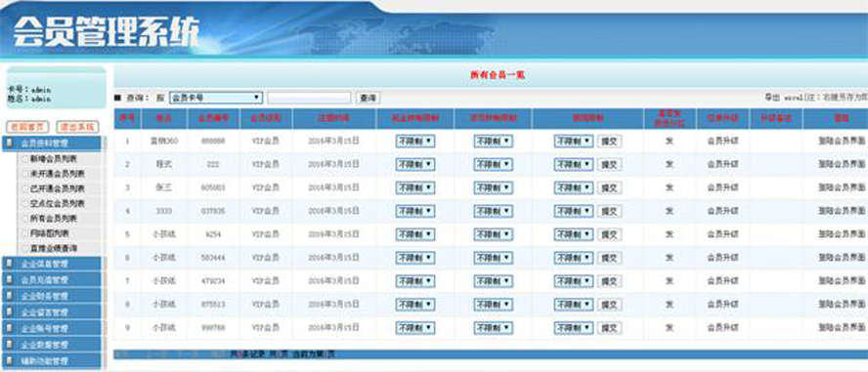Image resolution: width=868 pixels, height=372 pixels.
Task: Open middle 不限制 dropdown in 程武 row
Action: pyautogui.click(x=494, y=164)
